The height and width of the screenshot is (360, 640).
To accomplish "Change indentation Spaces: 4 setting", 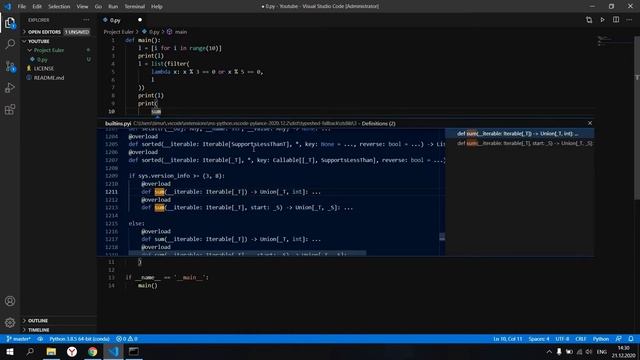I will pos(539,339).
